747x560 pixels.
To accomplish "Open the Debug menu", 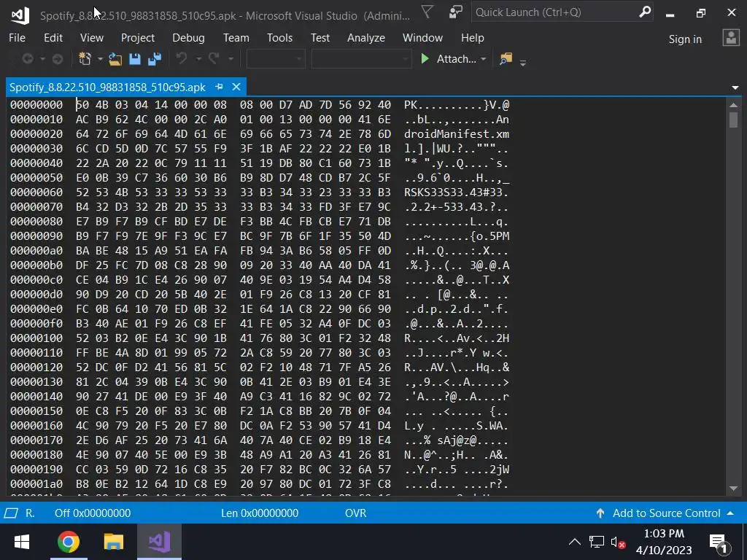I will [x=188, y=38].
